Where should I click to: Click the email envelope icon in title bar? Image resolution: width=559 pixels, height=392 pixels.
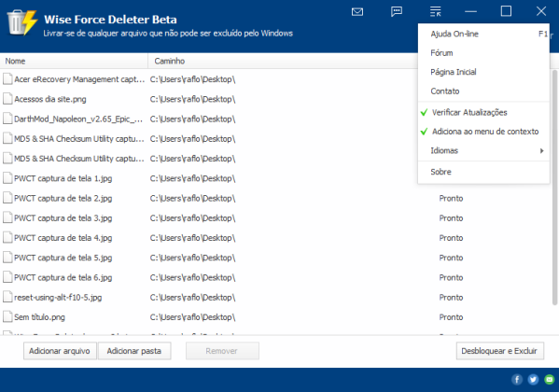click(357, 12)
